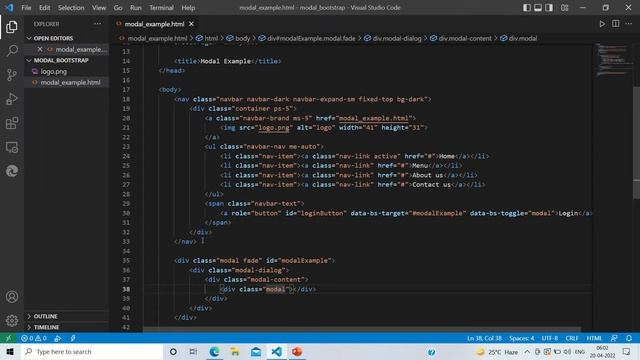Open Manage gear settings icon

(x=12, y=320)
